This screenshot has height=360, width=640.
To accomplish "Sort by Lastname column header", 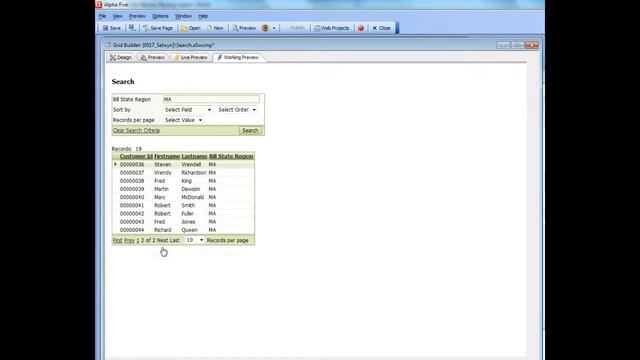I will click(x=194, y=156).
